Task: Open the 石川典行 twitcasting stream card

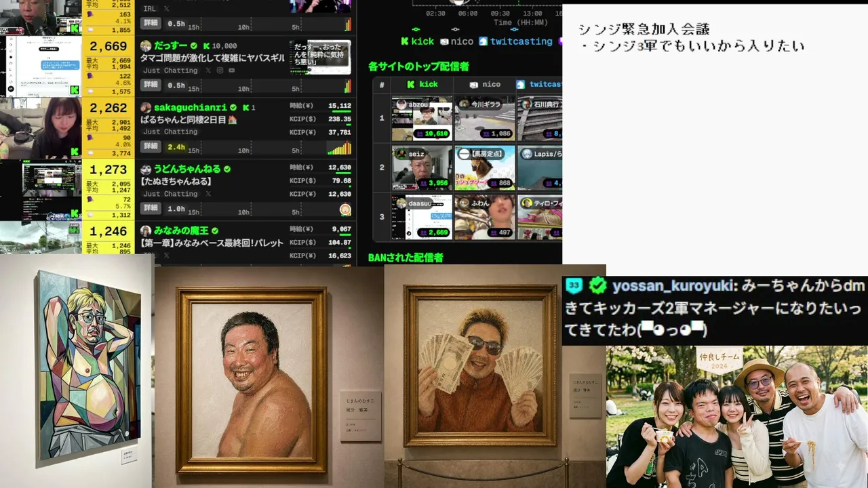Action: 540,119
